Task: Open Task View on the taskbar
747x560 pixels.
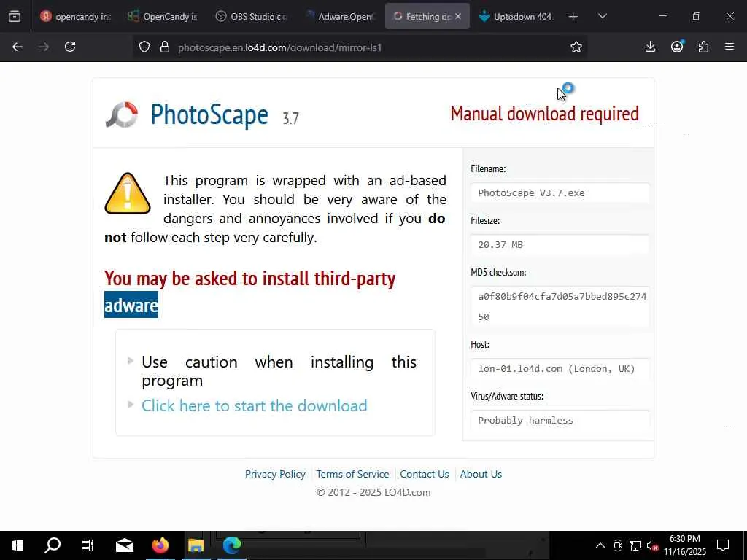Action: pos(88,545)
